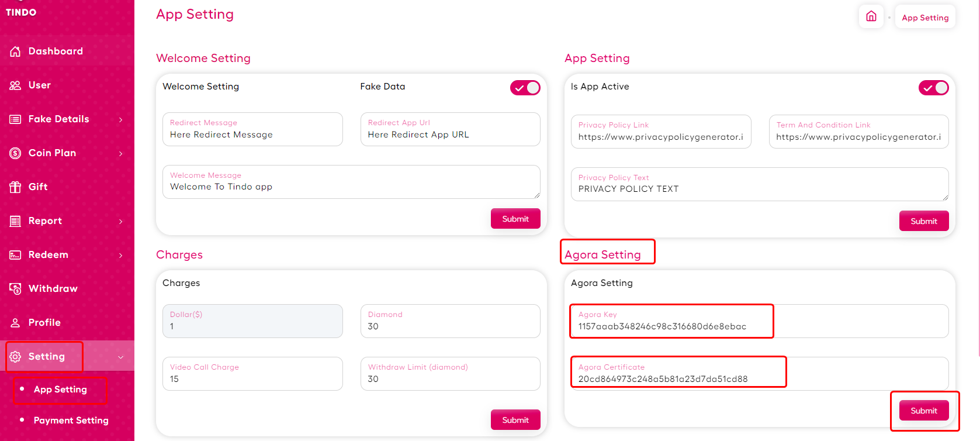Click the Setting gear icon
The width and height of the screenshot is (980, 441).
(x=15, y=357)
